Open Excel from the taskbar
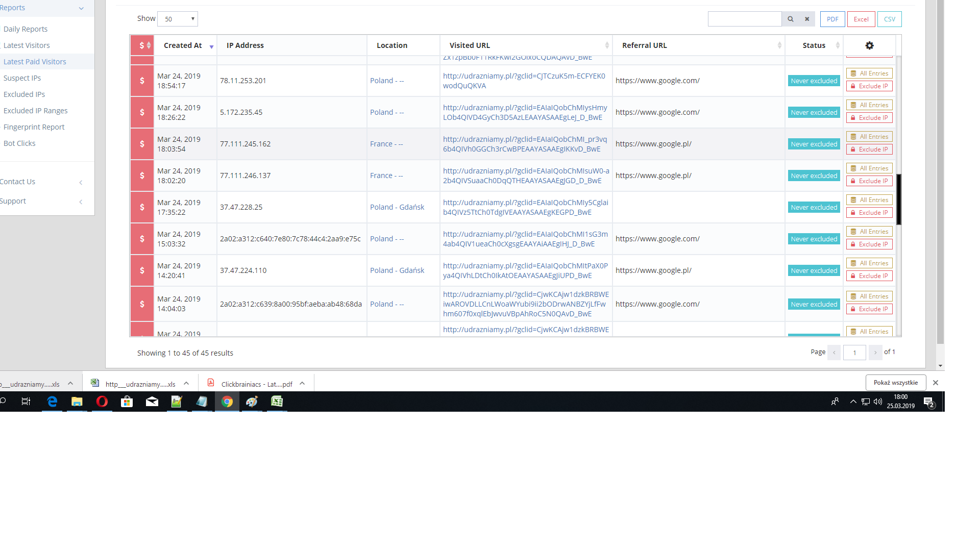 click(277, 402)
